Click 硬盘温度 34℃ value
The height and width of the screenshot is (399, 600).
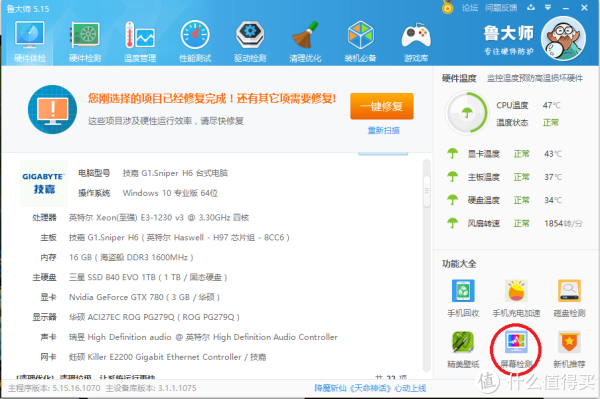[553, 200]
